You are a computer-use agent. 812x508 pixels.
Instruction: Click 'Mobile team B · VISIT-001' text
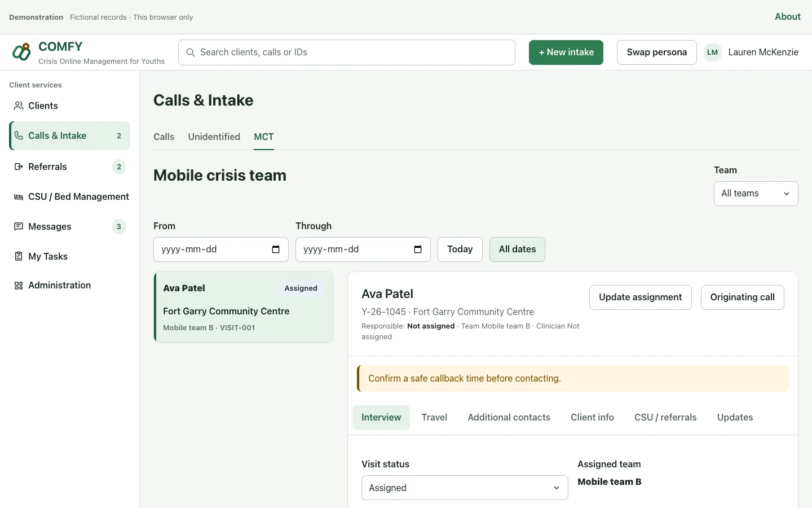pyautogui.click(x=209, y=328)
